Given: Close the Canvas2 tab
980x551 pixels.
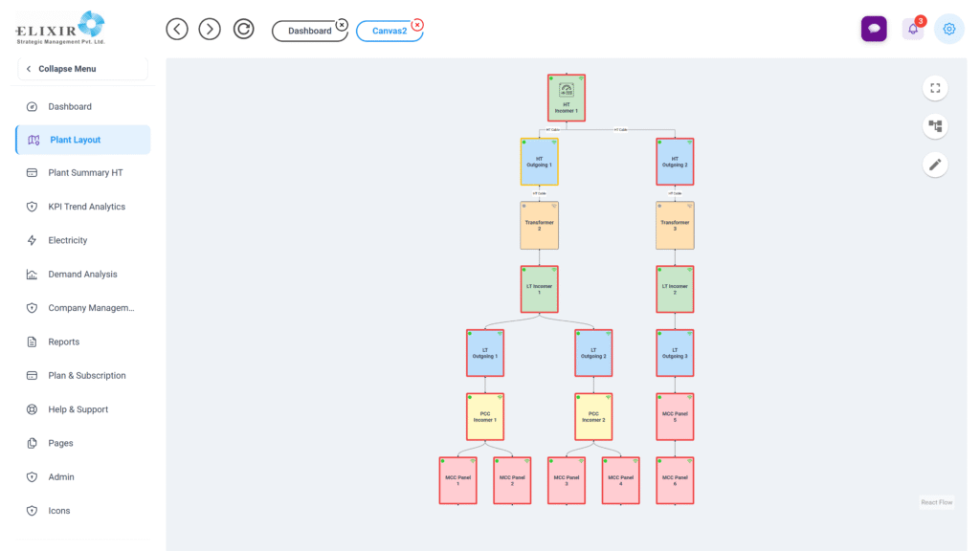Looking at the screenshot, I should click(417, 24).
